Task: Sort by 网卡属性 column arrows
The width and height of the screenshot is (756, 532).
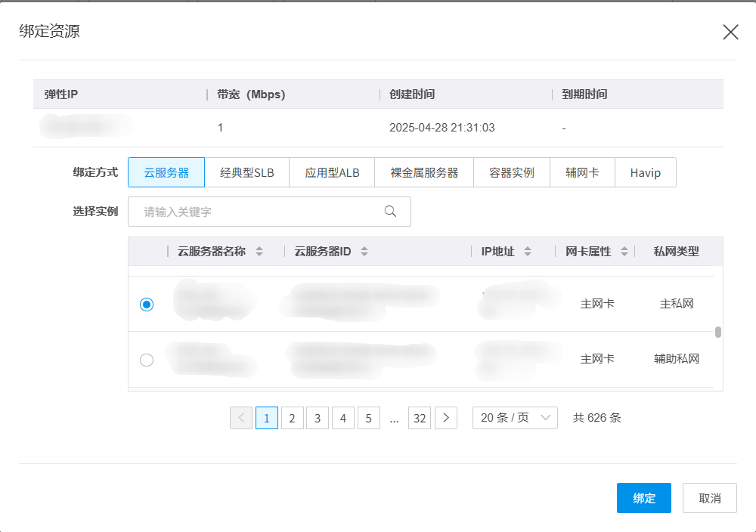Action: pos(624,252)
